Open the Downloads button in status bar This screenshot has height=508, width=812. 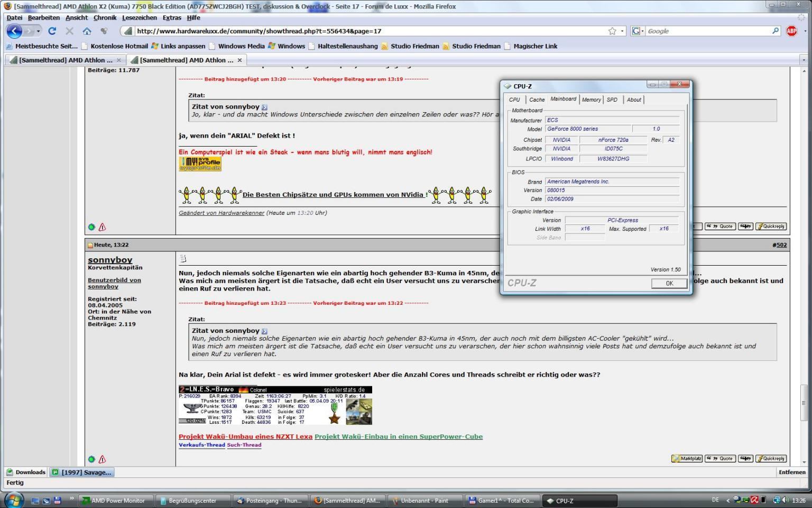26,472
